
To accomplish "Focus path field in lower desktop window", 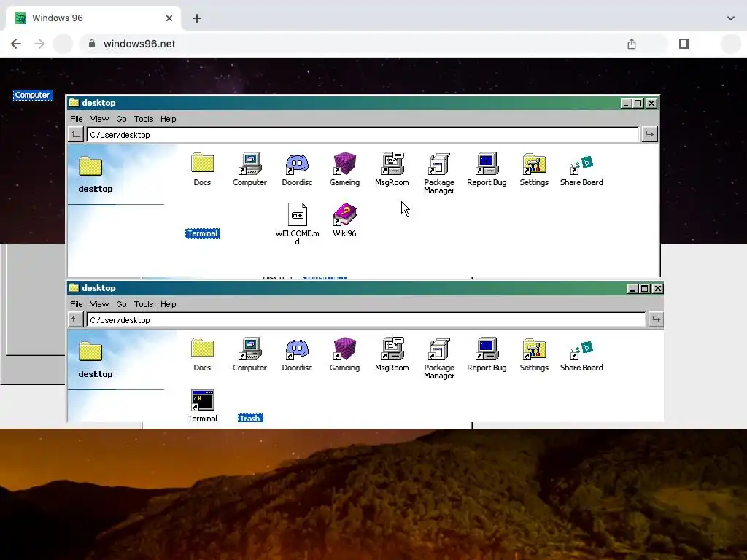I will tap(366, 320).
